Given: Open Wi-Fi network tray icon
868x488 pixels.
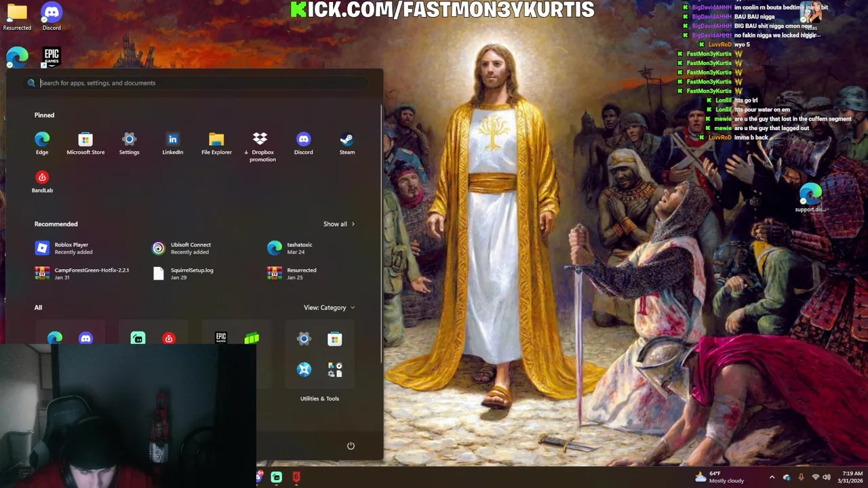Looking at the screenshot, I should pos(815,477).
